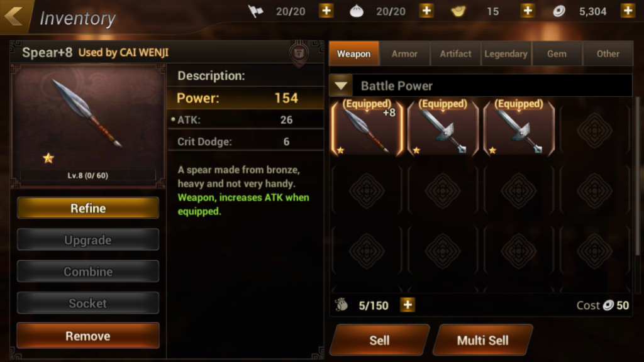
Task: Select the second equipped sword
Action: [443, 127]
